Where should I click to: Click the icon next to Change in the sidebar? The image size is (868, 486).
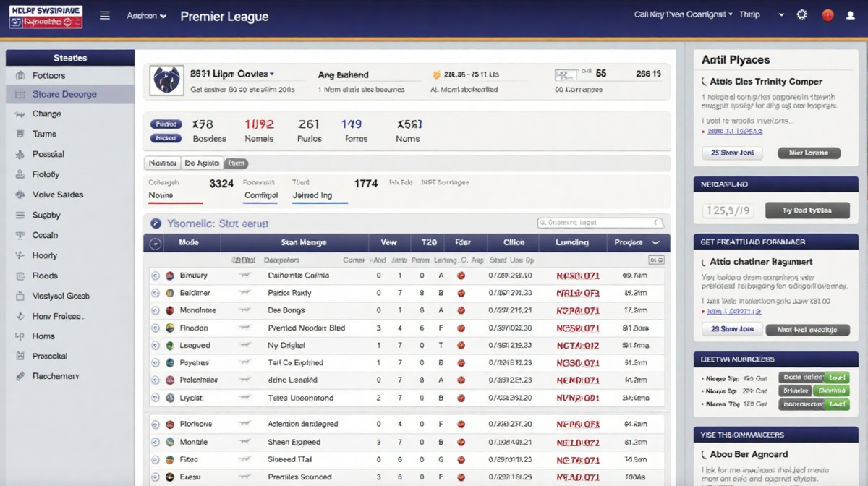19,114
